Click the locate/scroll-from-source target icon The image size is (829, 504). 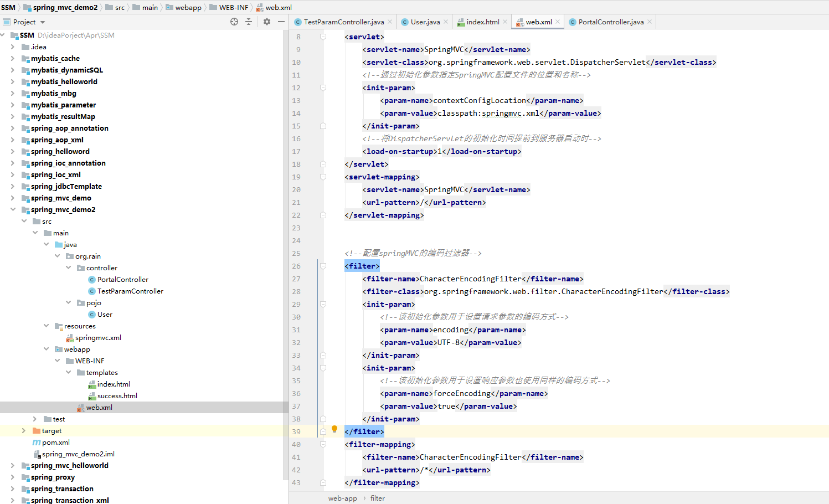click(234, 22)
